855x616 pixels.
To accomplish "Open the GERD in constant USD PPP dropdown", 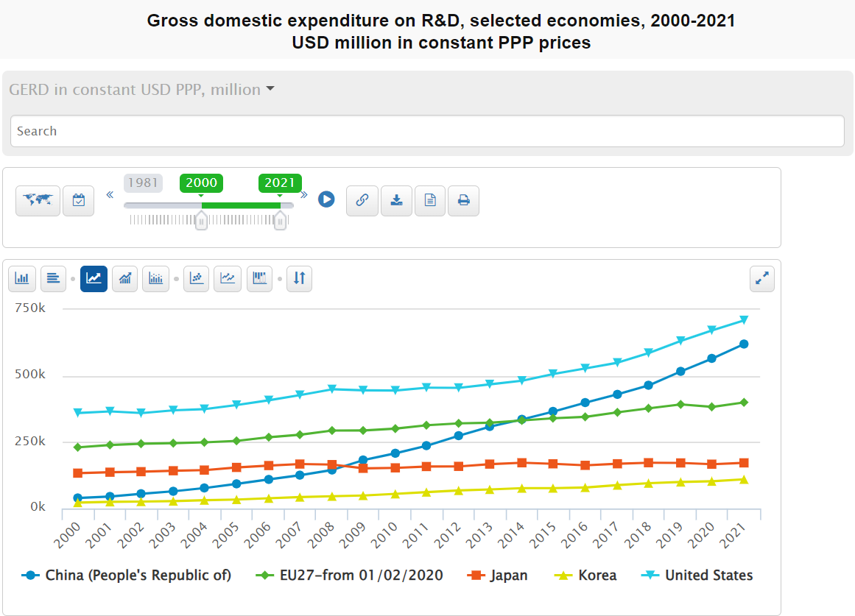I will [x=140, y=89].
